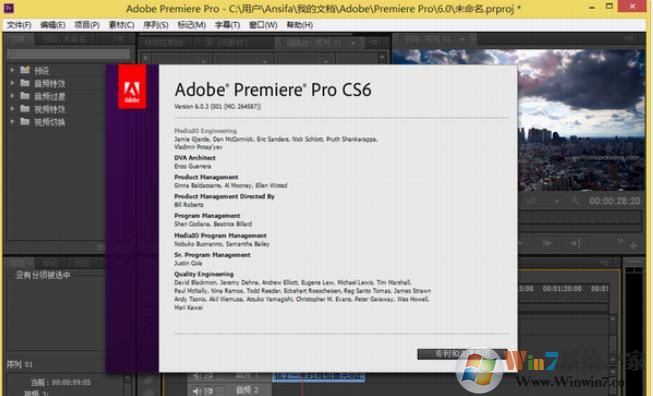The image size is (653, 396).
Task: Click the 没有分项被选中 info text
Action: pyautogui.click(x=42, y=275)
